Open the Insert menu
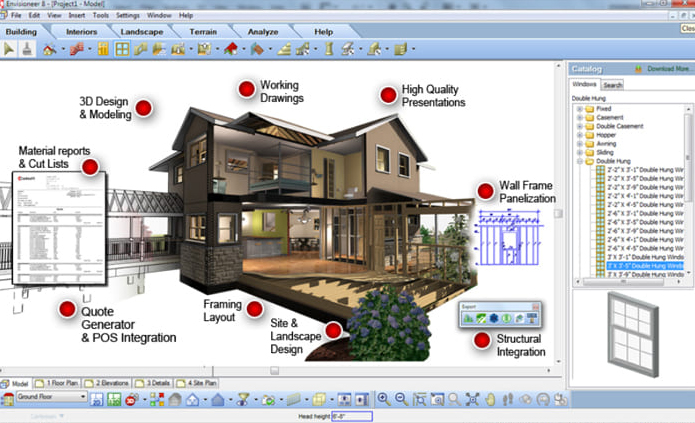 point(78,16)
